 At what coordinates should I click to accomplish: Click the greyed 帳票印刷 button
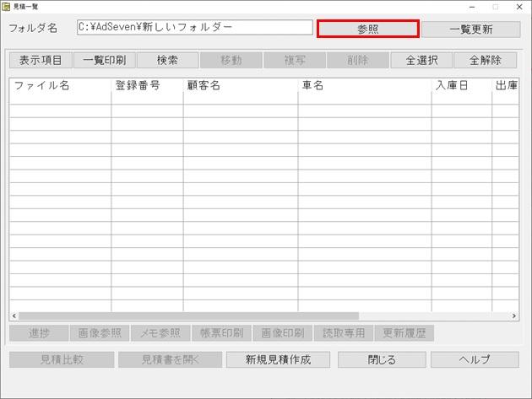(221, 333)
